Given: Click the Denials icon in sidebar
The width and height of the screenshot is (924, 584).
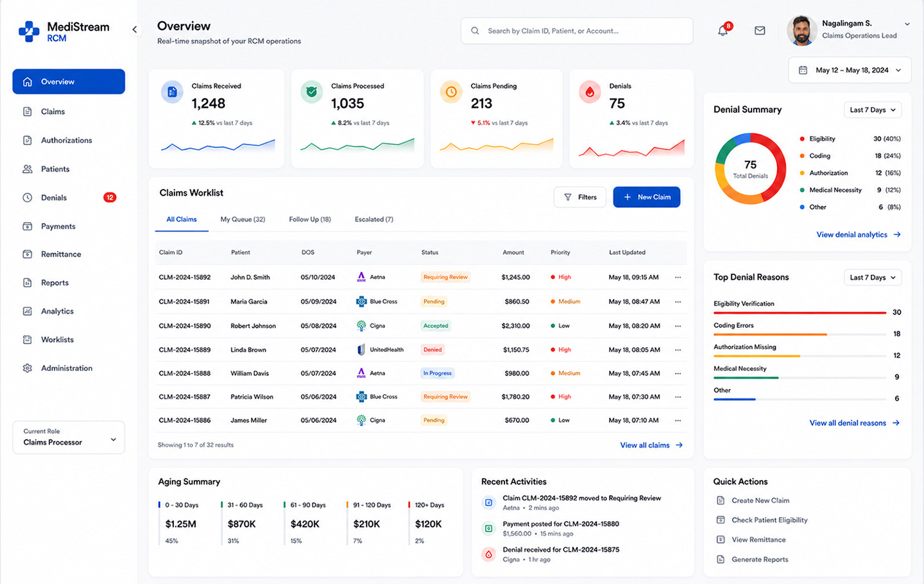Looking at the screenshot, I should pyautogui.click(x=28, y=198).
